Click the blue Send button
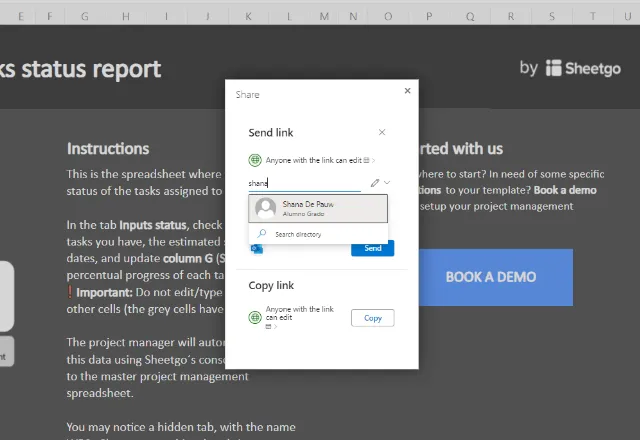 pos(372,248)
